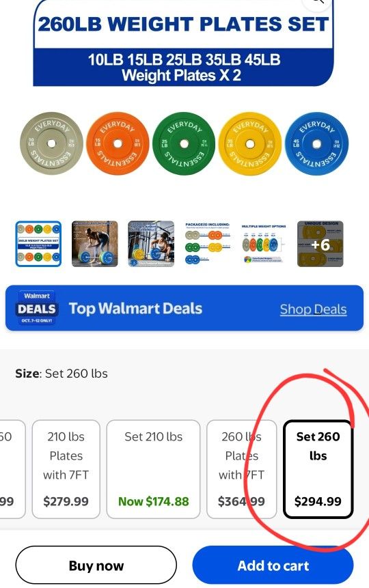369x588 pixels.
Task: Open the +6 more images thumbnail
Action: (x=320, y=244)
